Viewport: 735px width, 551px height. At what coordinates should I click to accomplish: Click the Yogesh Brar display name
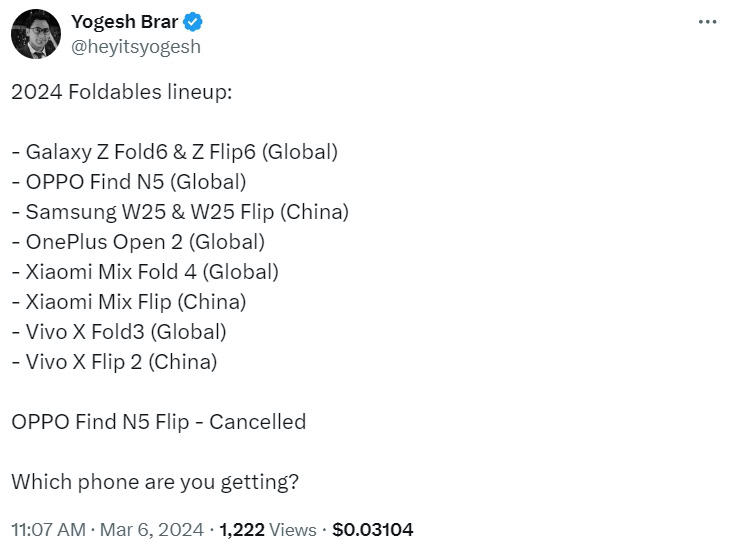[x=125, y=22]
